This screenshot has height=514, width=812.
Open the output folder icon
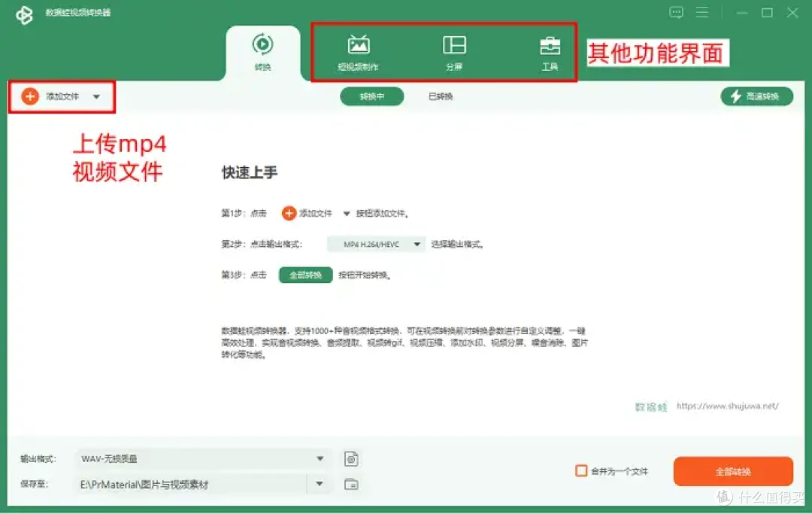[x=351, y=484]
